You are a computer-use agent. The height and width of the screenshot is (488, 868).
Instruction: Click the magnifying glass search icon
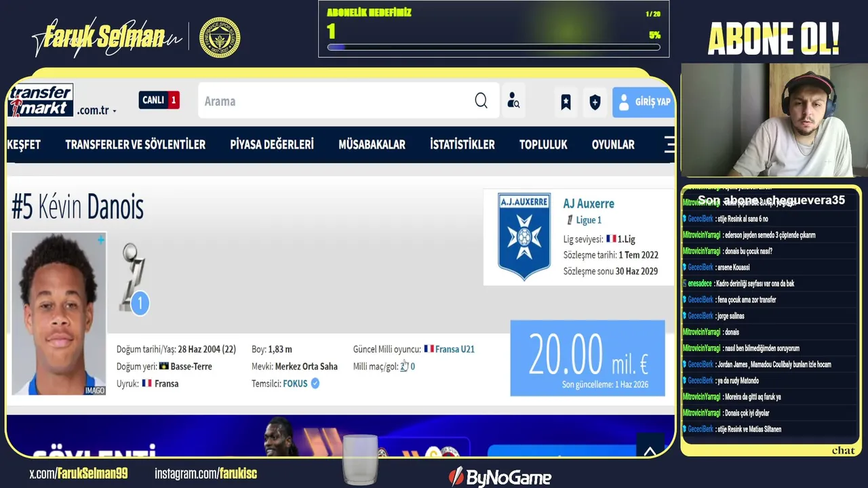click(x=481, y=101)
